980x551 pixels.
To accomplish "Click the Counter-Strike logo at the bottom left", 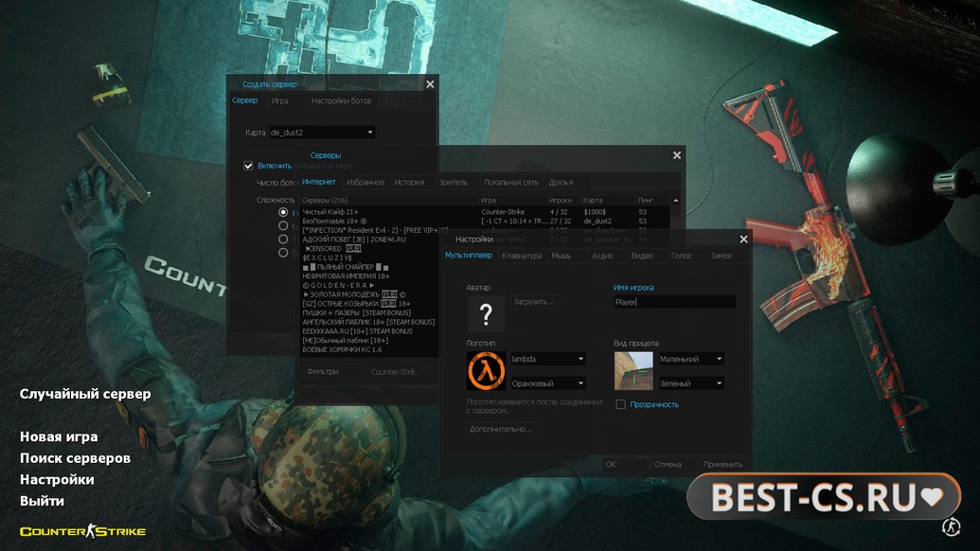I will pos(82,531).
